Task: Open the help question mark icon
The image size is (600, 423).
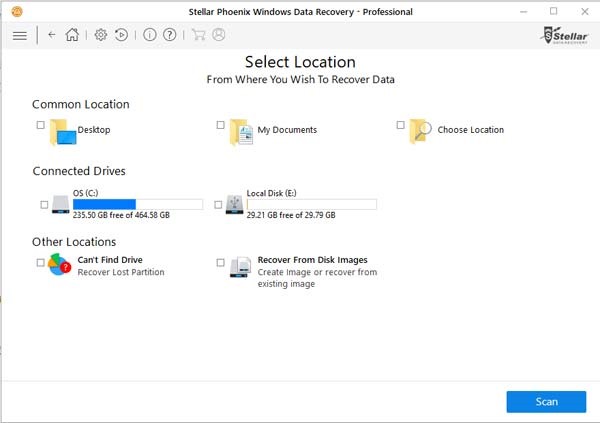Action: [170, 35]
